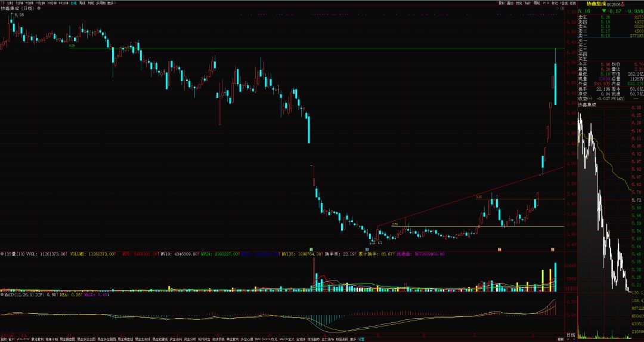Click the 日线 tab under intraday panel
The height and width of the screenshot is (342, 644).
click(571, 335)
